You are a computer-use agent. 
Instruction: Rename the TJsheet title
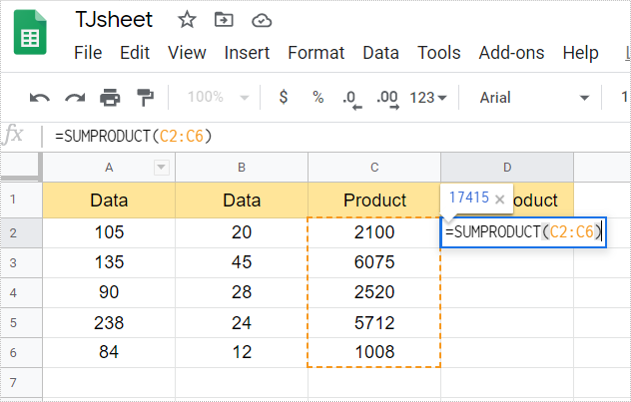coord(114,19)
